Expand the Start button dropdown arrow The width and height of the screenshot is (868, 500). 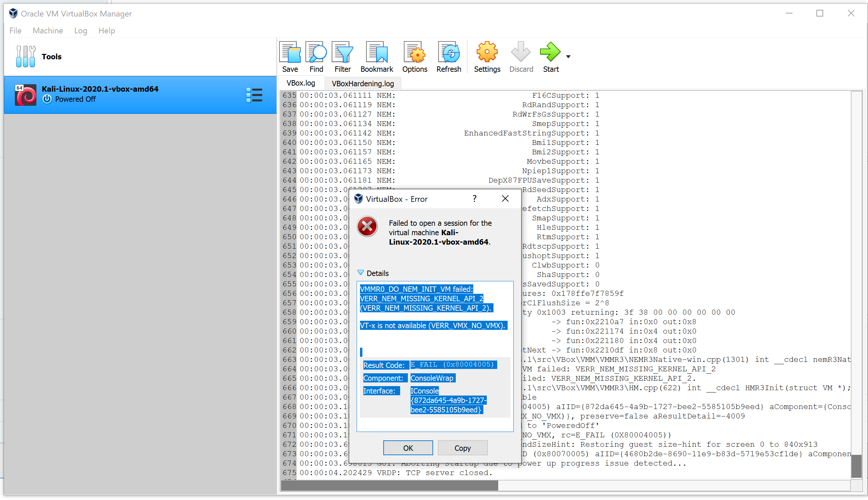(x=568, y=57)
